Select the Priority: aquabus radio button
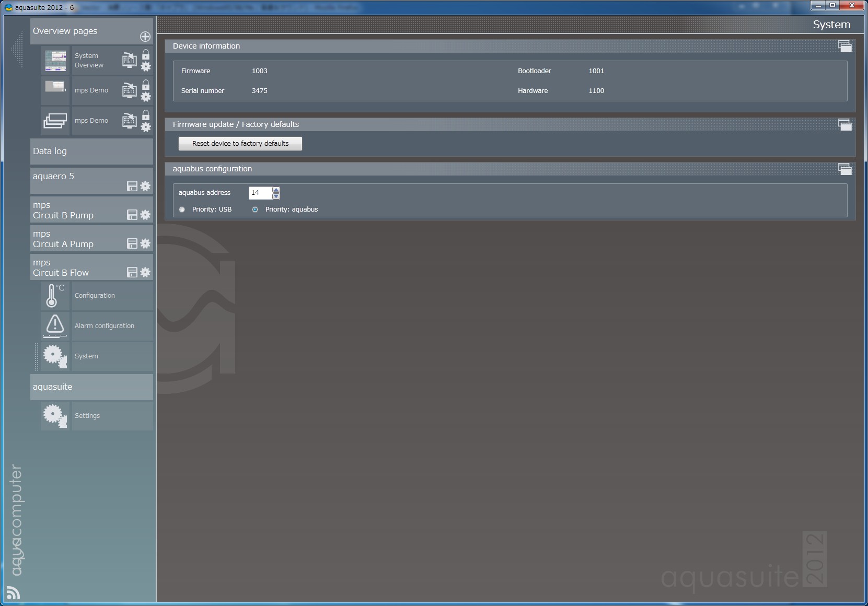The image size is (868, 606). tap(255, 209)
